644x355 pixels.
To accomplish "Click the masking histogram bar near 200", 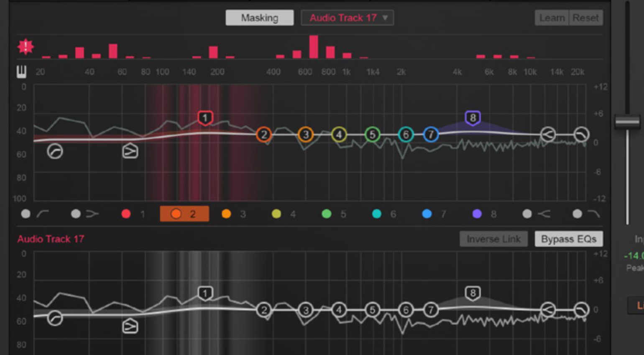I will (213, 52).
